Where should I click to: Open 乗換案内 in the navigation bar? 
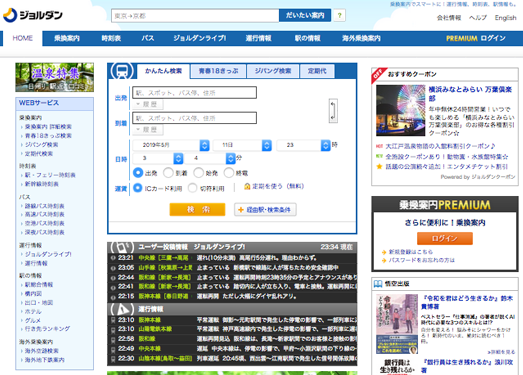click(67, 38)
